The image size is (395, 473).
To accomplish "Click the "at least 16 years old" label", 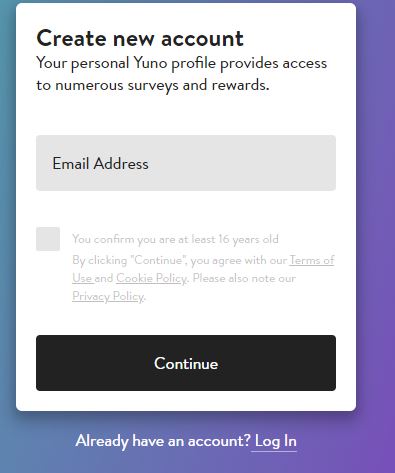I will pyautogui.click(x=175, y=239).
